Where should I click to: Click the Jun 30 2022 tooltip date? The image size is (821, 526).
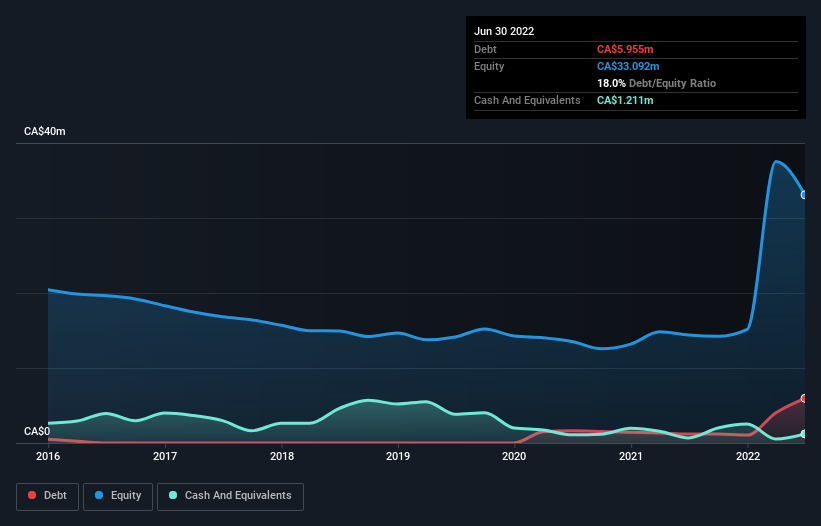pyautogui.click(x=504, y=31)
